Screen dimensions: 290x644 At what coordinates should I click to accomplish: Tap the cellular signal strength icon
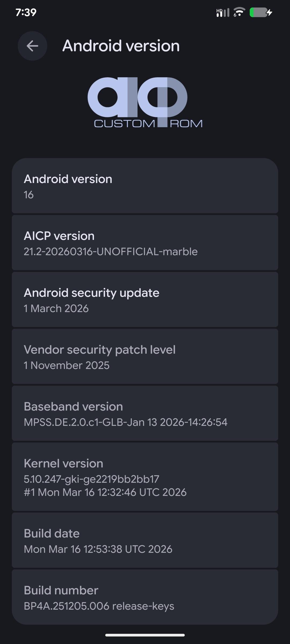coord(225,13)
